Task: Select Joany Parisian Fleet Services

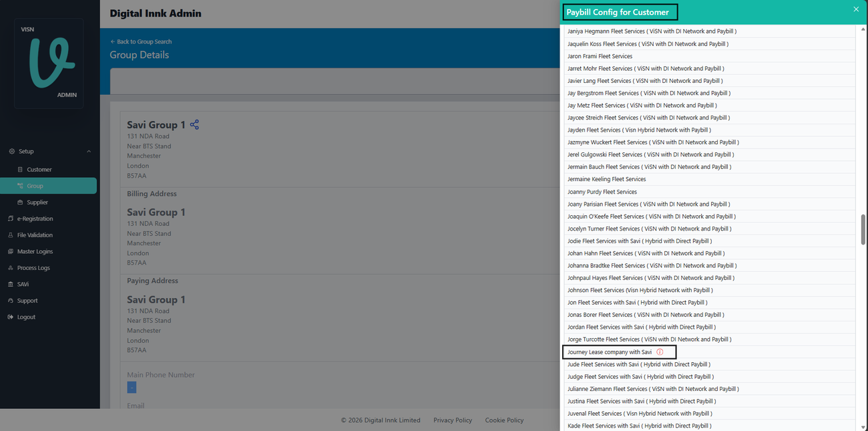Action: click(x=710, y=204)
